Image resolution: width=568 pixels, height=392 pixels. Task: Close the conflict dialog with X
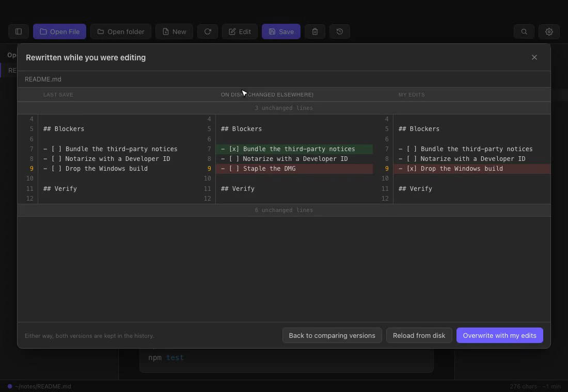[x=534, y=57]
